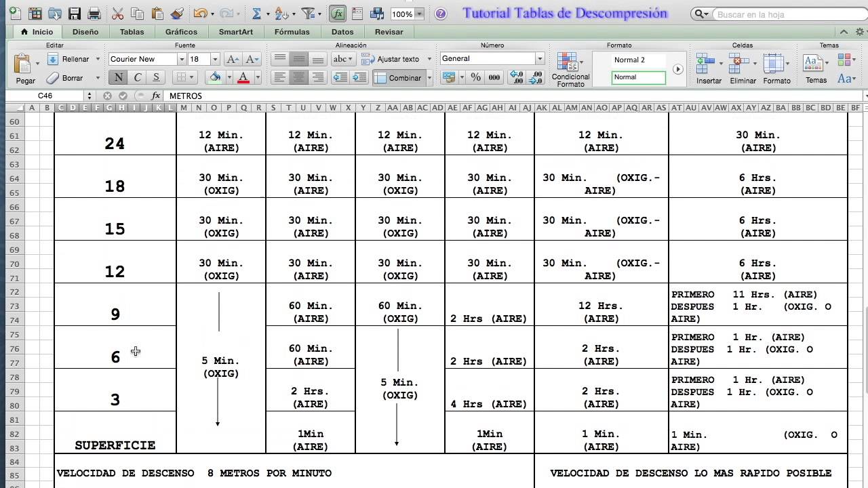Sort A to Z icon

click(282, 14)
